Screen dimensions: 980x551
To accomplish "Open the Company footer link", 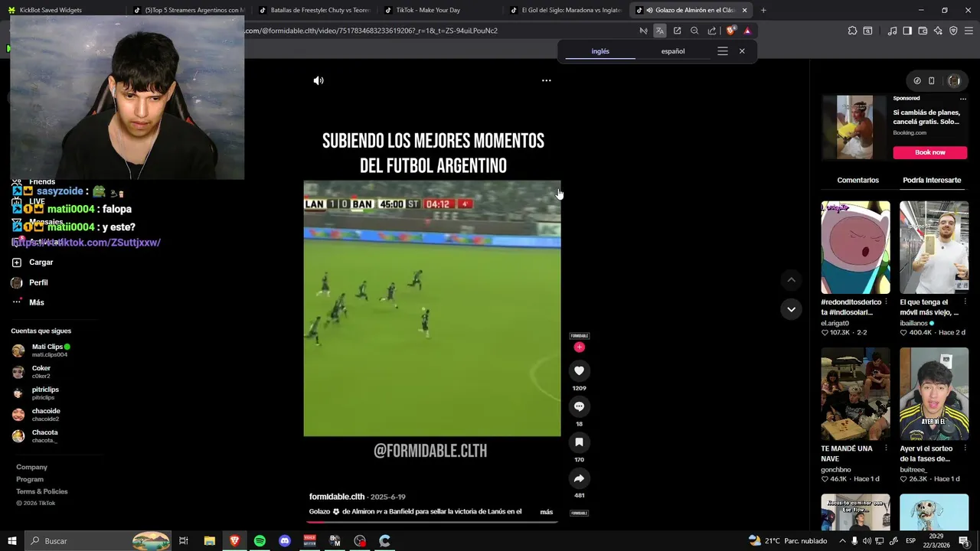I will (31, 467).
